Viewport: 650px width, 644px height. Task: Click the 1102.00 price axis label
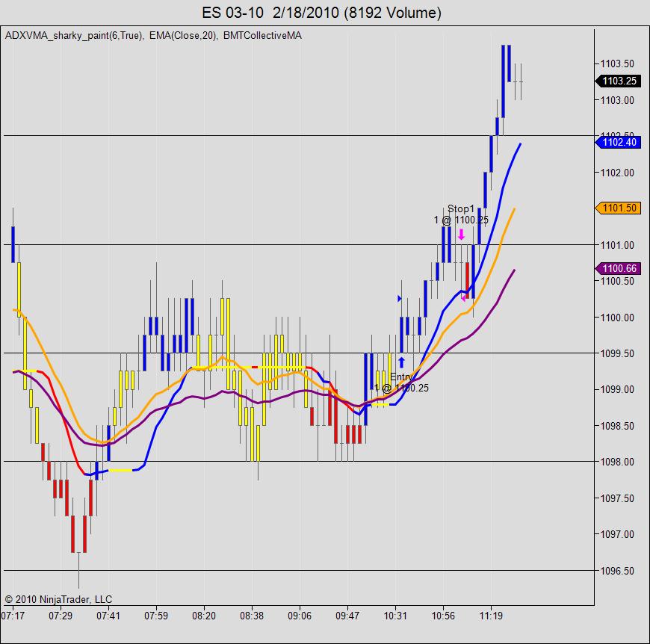[x=617, y=173]
